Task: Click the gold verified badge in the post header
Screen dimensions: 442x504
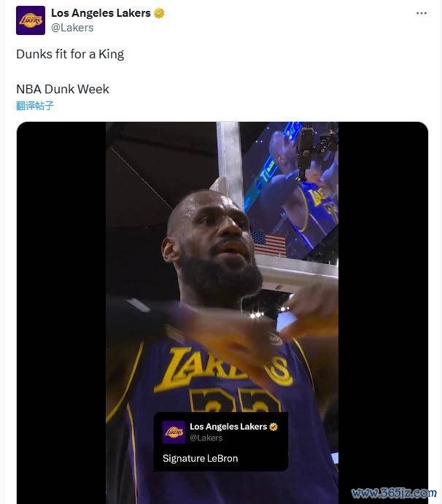Action: pyautogui.click(x=160, y=13)
